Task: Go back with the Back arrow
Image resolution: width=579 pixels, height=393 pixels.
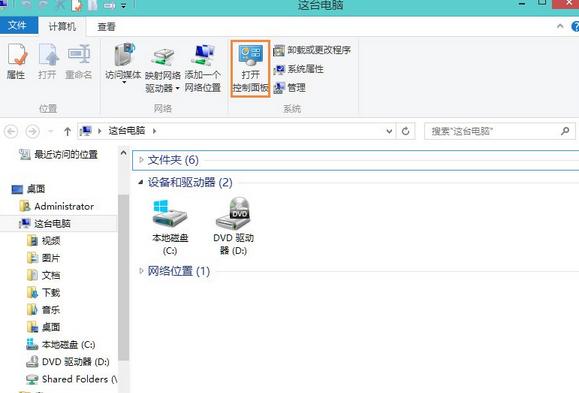Action: (x=11, y=131)
